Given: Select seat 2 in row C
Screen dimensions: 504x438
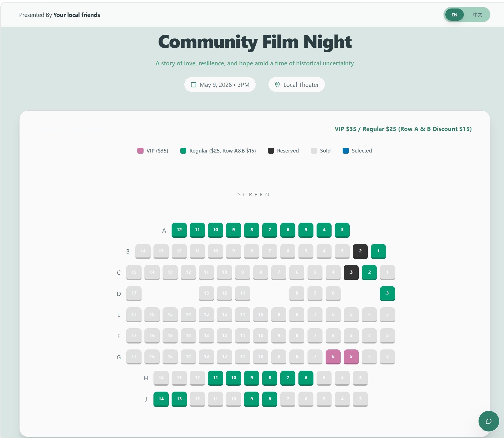Looking at the screenshot, I should [370, 272].
